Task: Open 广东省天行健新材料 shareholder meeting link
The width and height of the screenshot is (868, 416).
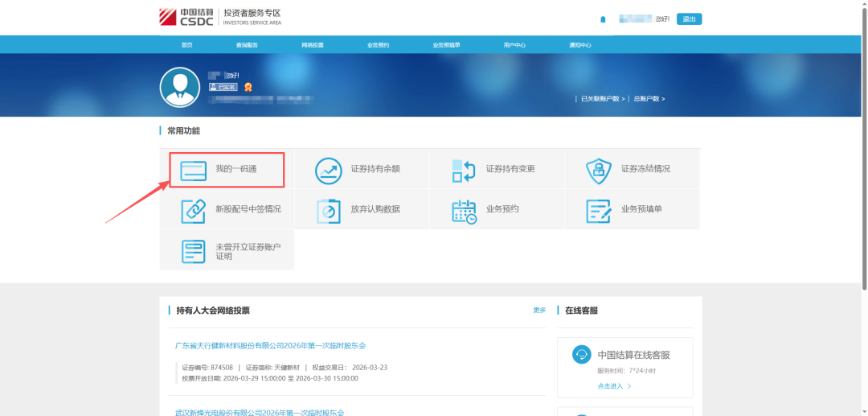Action: (x=271, y=345)
